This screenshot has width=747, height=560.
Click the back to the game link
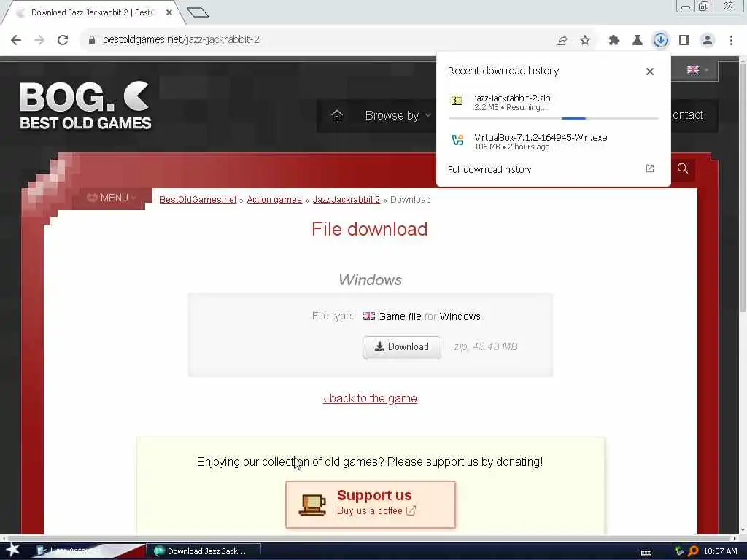click(370, 399)
